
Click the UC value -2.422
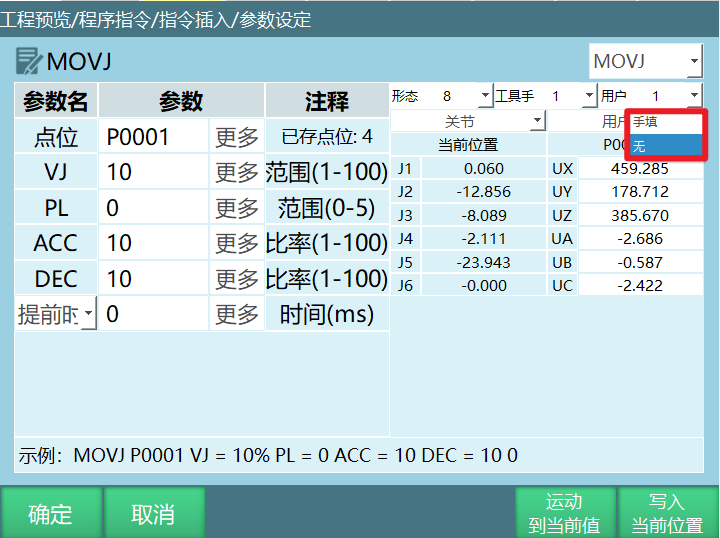(640, 286)
